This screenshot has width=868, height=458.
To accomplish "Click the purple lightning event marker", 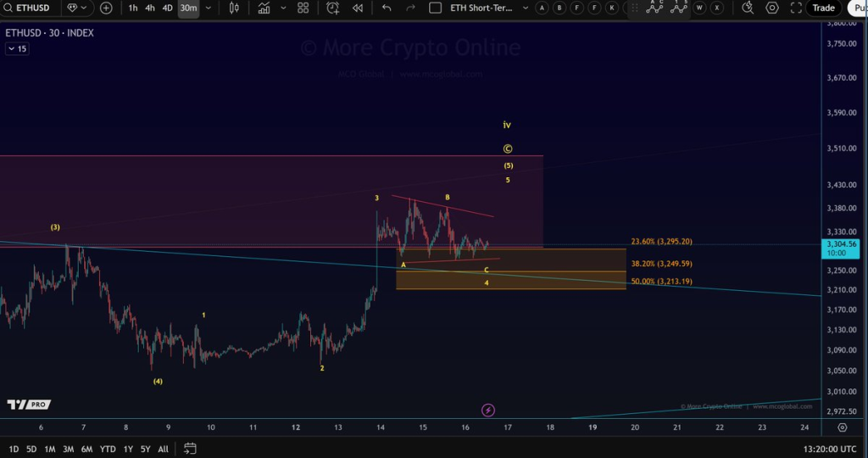I will [487, 411].
